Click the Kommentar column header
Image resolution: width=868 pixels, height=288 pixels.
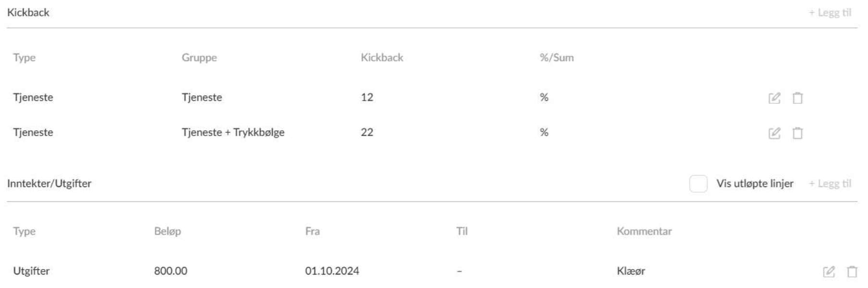(644, 231)
